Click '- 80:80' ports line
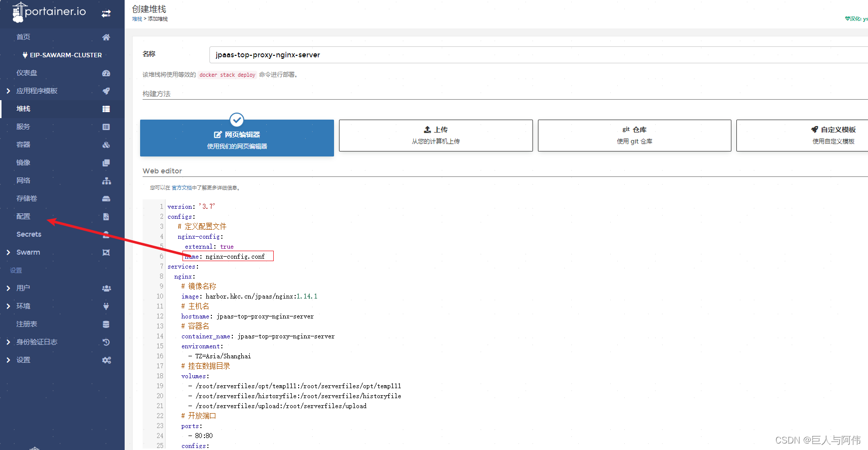This screenshot has height=450, width=868. click(200, 436)
